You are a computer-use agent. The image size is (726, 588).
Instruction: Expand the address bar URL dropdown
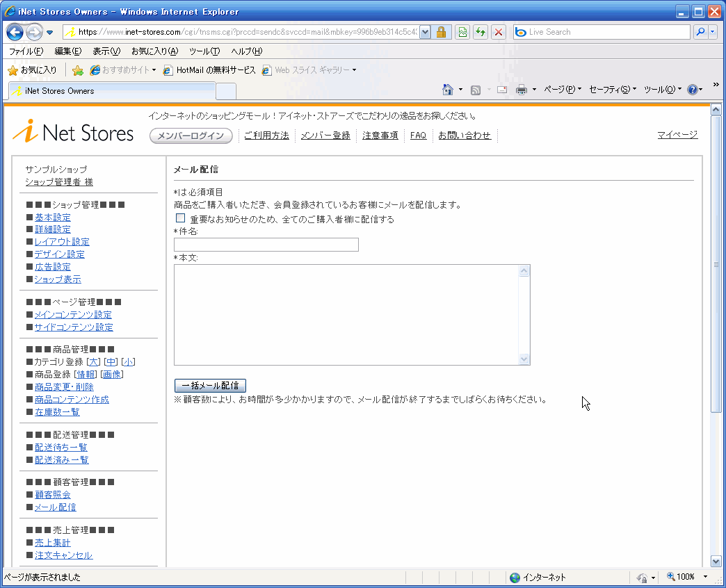coord(425,32)
